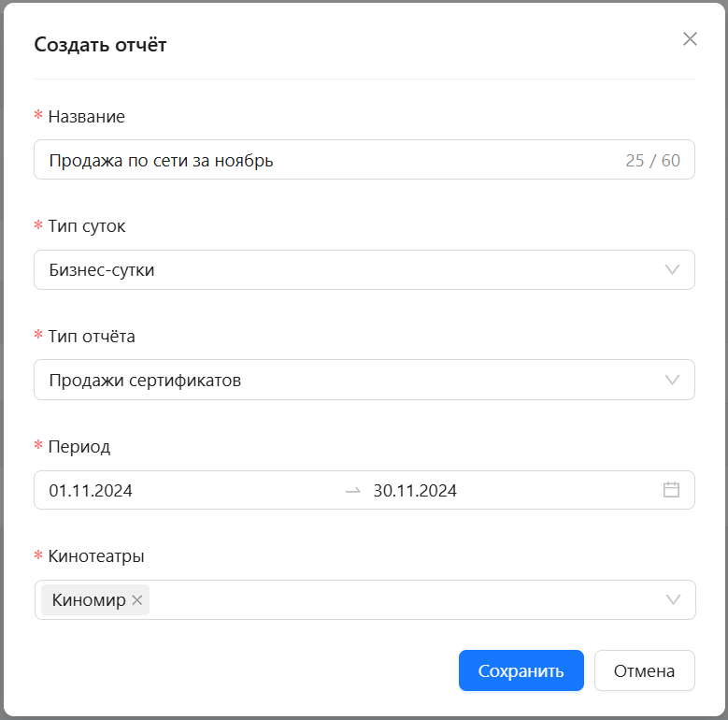Expand the Бизнес-сутки dropdown
Image resolution: width=728 pixels, height=720 pixels.
coord(364,270)
